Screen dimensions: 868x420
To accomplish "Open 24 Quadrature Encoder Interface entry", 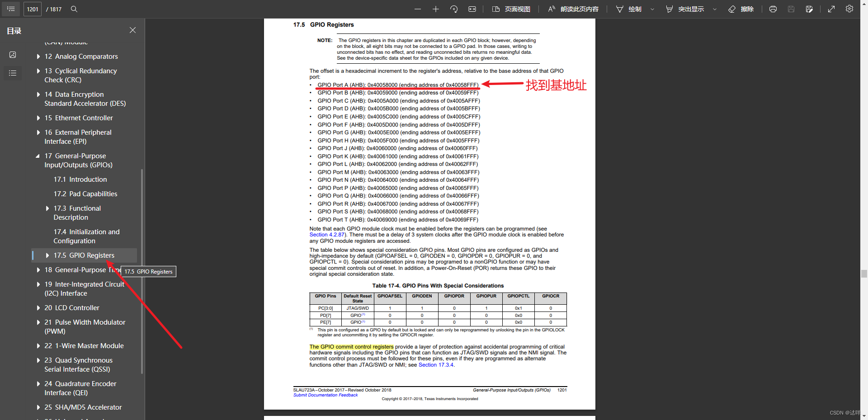I will pyautogui.click(x=80, y=388).
